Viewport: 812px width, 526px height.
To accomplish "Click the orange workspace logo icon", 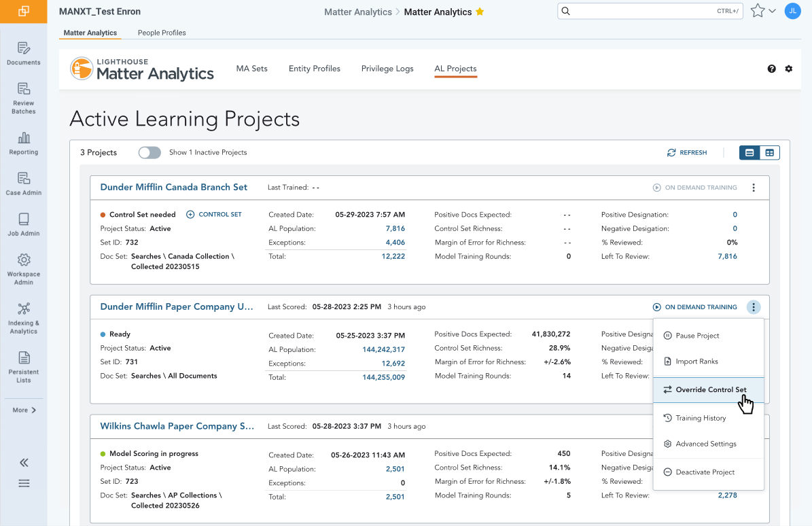I will tap(23, 12).
